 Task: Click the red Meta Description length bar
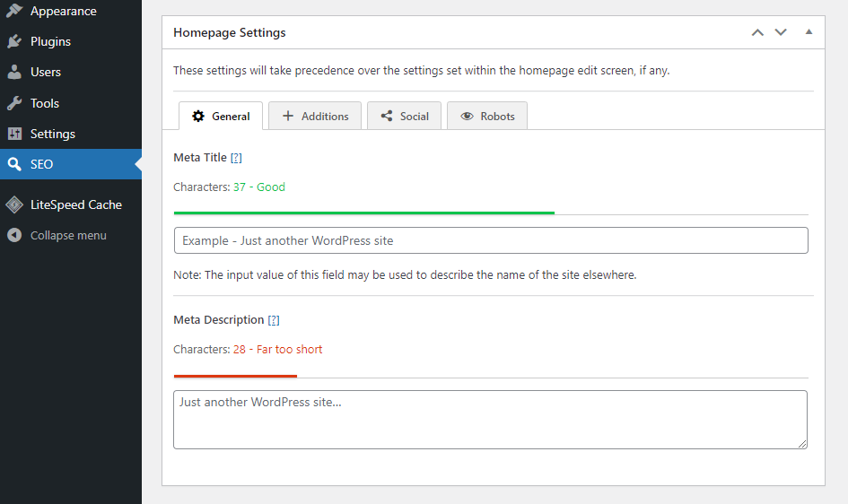pyautogui.click(x=235, y=376)
